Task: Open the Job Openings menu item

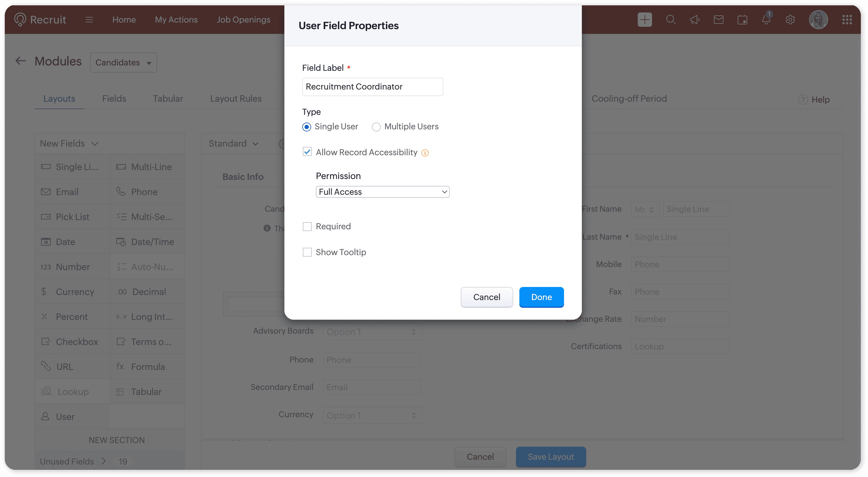Action: pos(243,20)
